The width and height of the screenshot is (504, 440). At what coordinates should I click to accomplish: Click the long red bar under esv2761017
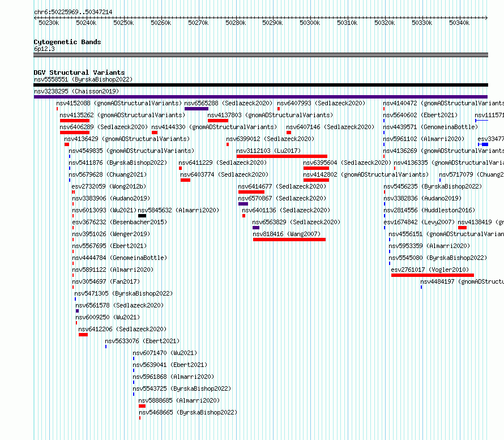pos(433,275)
